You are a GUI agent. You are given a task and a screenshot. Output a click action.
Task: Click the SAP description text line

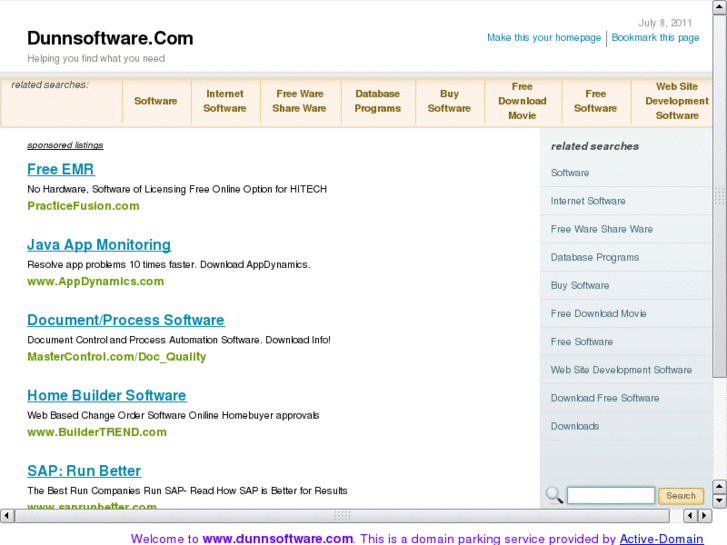point(187,491)
